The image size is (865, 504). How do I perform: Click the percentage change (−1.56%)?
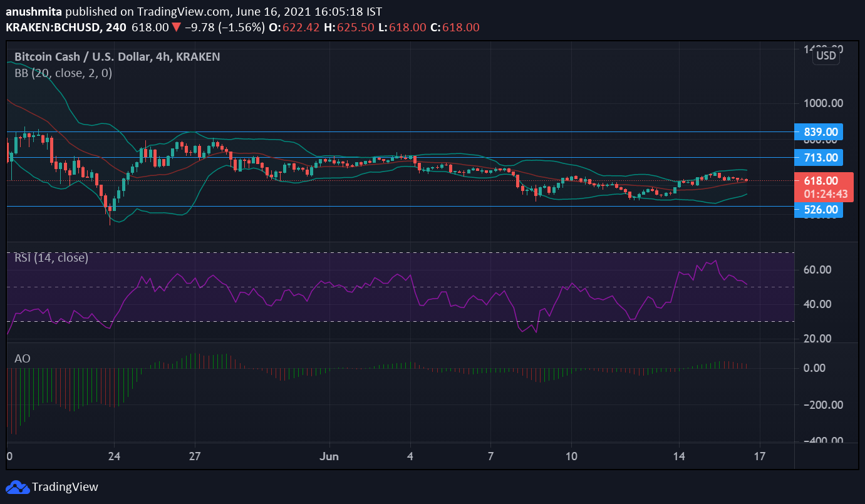(241, 27)
